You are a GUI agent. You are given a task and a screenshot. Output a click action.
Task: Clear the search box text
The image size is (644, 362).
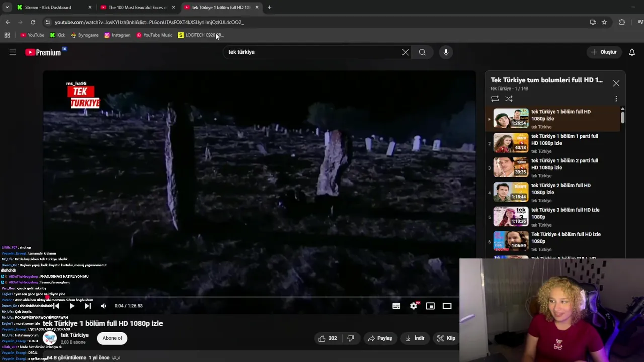tap(405, 52)
